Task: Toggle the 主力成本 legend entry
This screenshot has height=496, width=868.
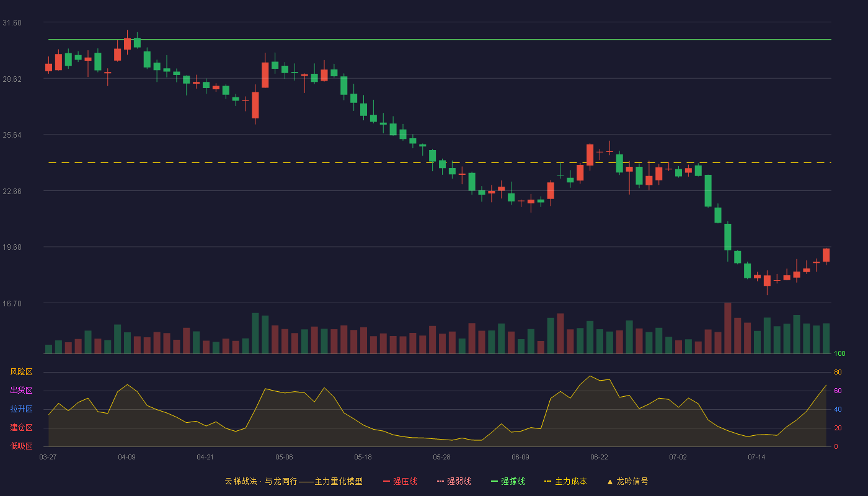Action: coord(565,481)
